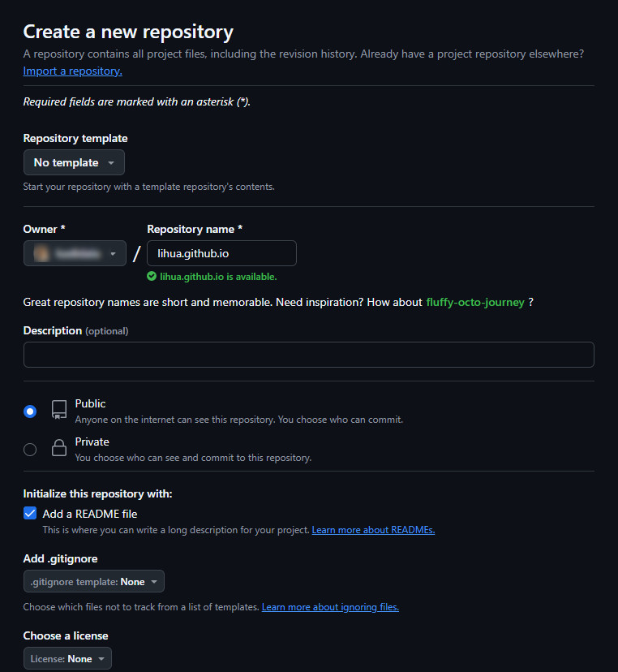The image size is (618, 672).
Task: Open the License dropdown
Action: click(67, 659)
